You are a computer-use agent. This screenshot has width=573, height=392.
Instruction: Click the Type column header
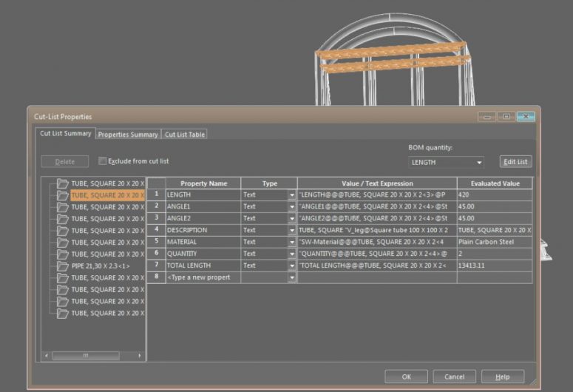269,183
